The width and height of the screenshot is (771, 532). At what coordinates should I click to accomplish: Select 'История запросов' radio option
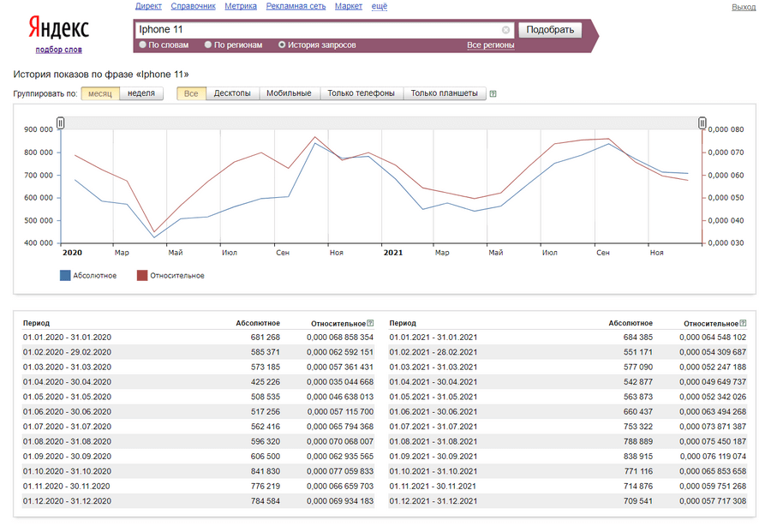[282, 45]
